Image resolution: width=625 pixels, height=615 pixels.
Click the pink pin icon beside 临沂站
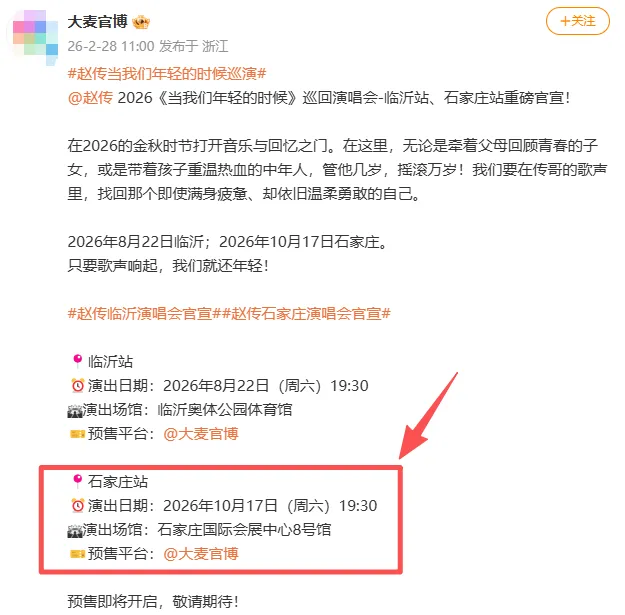point(77,361)
